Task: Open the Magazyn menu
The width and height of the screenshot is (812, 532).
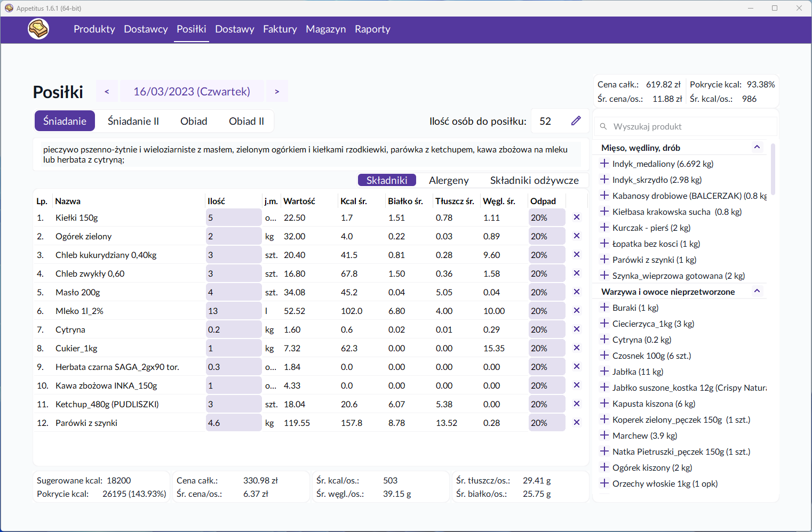Action: coord(325,29)
